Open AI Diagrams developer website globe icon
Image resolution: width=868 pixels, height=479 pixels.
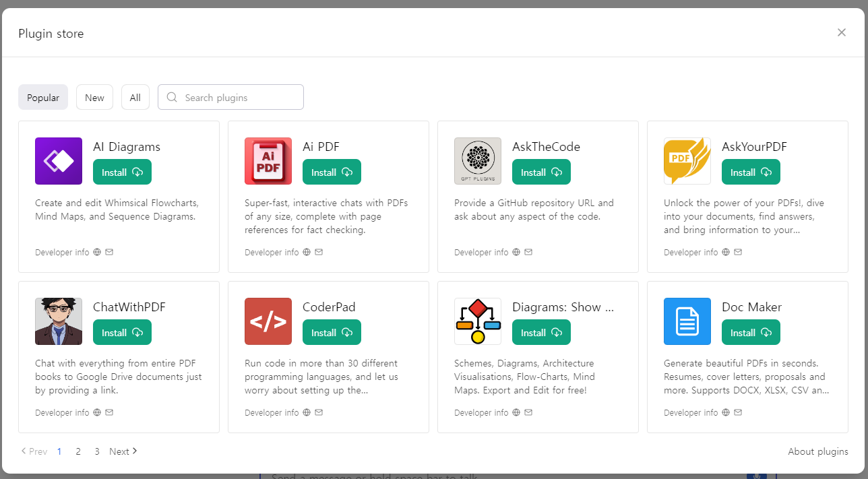(97, 252)
